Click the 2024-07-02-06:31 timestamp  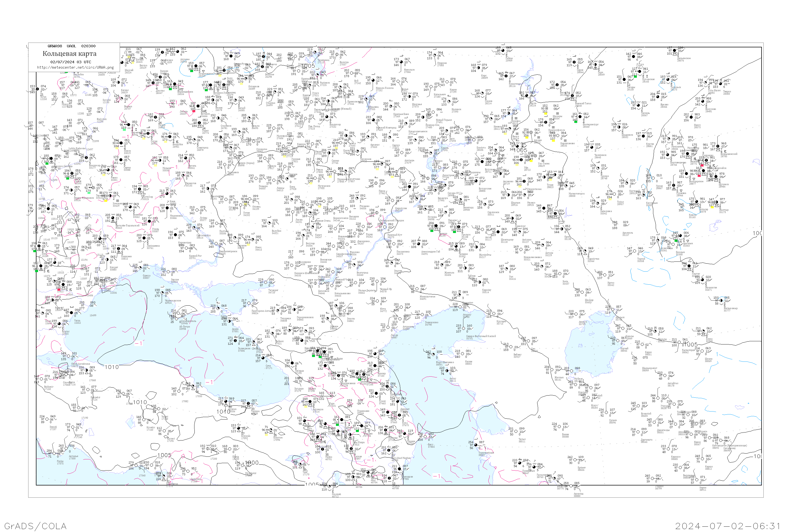click(x=728, y=526)
